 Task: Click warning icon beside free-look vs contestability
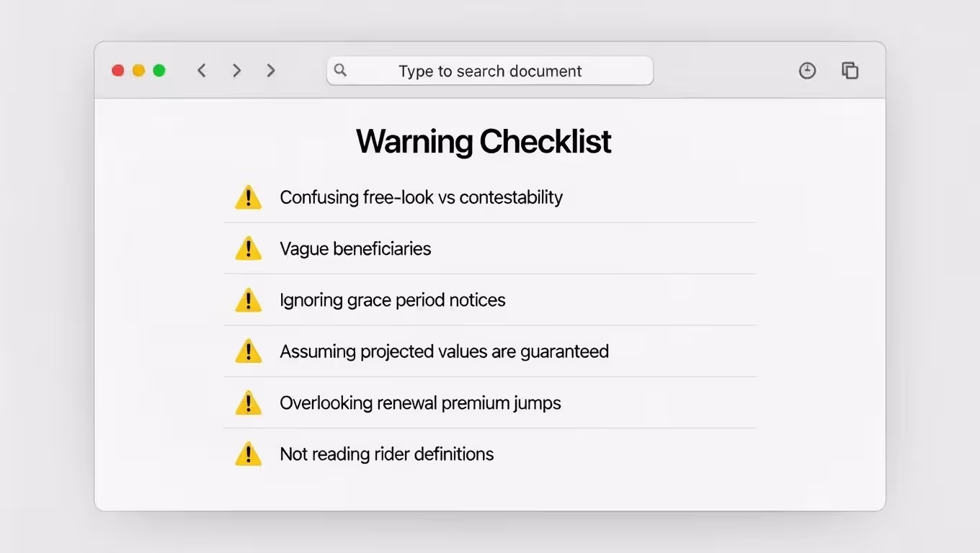coord(248,197)
